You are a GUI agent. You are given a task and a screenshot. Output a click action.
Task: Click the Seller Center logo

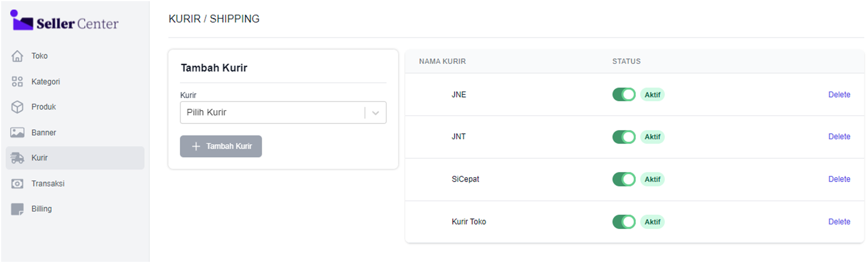[65, 22]
